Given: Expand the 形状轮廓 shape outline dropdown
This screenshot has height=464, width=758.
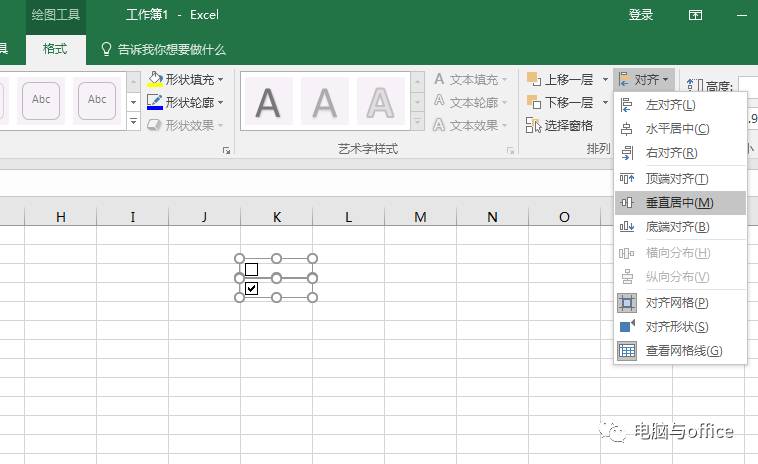Looking at the screenshot, I should coord(220,102).
